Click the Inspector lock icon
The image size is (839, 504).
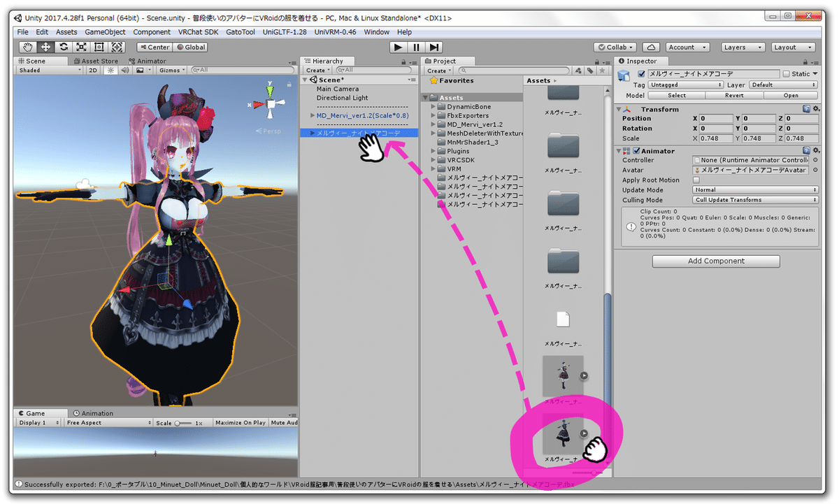(x=804, y=62)
